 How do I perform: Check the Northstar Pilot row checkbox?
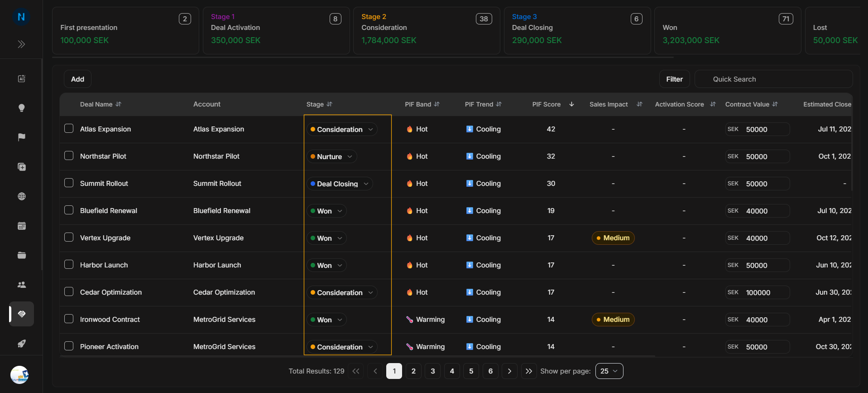tap(69, 156)
